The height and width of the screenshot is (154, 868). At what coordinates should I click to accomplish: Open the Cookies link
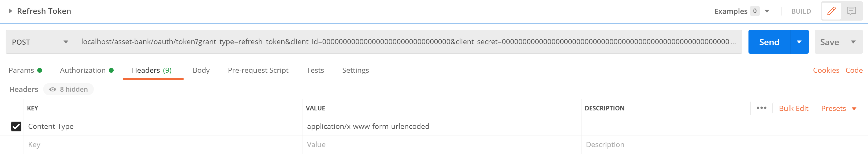(x=826, y=70)
